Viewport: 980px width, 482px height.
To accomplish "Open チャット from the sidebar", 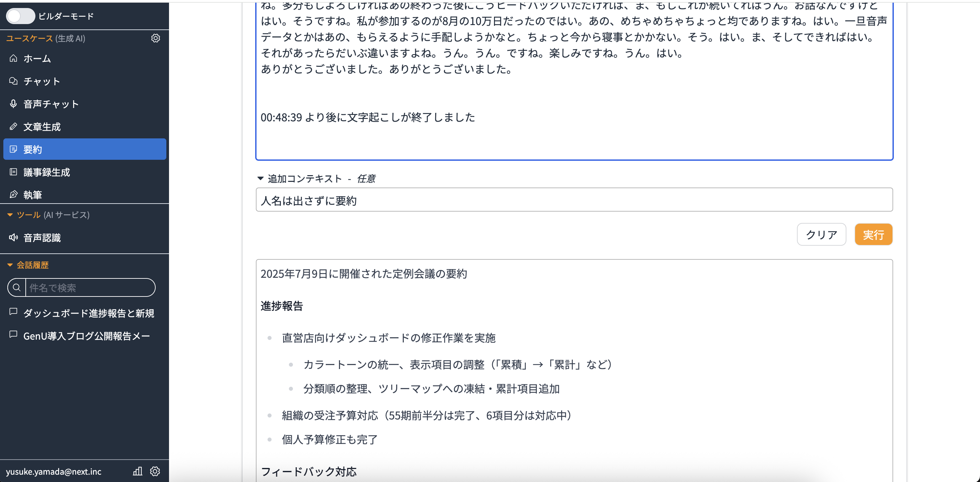I will pos(42,81).
